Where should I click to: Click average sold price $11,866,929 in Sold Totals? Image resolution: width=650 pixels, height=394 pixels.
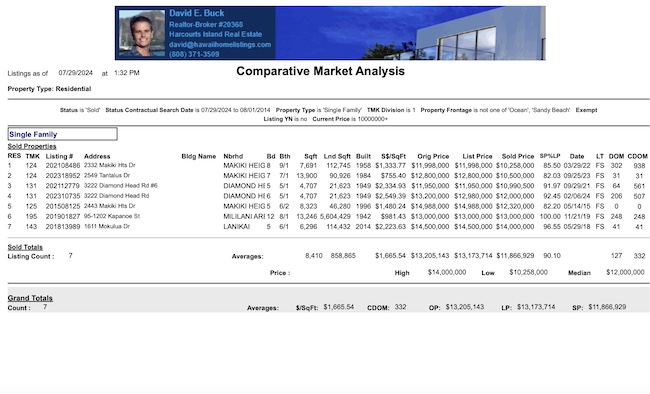[515, 256]
